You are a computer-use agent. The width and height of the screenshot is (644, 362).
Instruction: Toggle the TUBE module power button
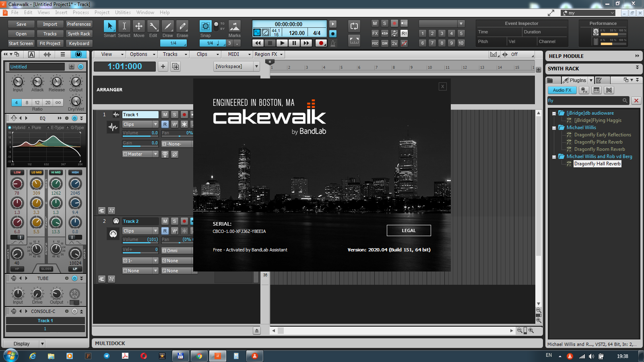click(x=74, y=278)
